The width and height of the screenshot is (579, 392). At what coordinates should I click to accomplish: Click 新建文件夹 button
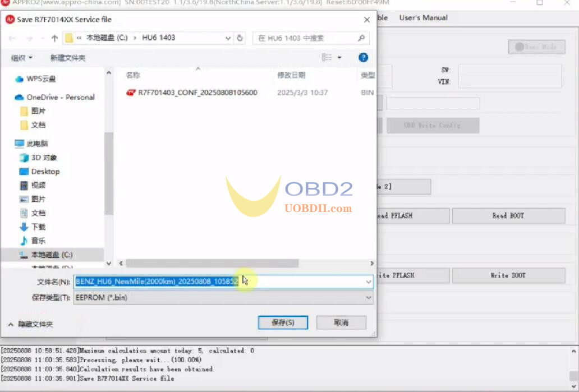pos(67,58)
